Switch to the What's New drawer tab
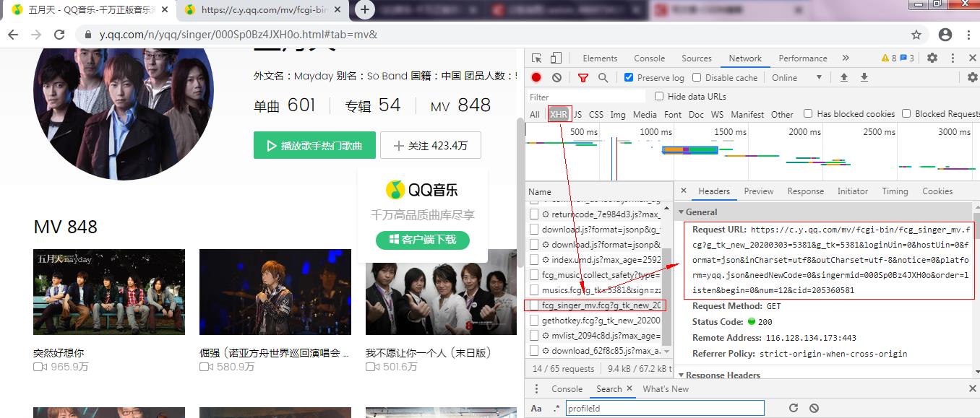The image size is (980, 418). tap(666, 388)
